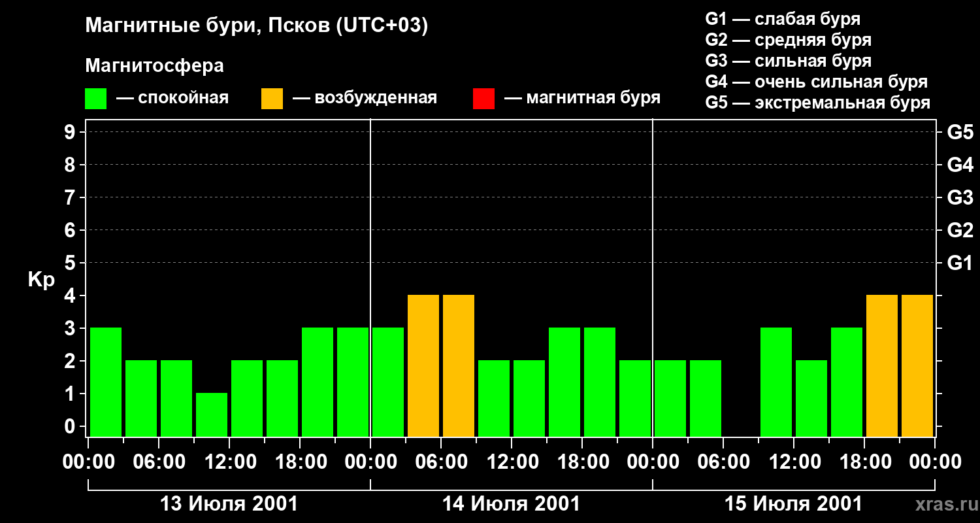The image size is (980, 523).
Task: Click the orange 'возбужденная' legend swatch
Action: pos(272,98)
